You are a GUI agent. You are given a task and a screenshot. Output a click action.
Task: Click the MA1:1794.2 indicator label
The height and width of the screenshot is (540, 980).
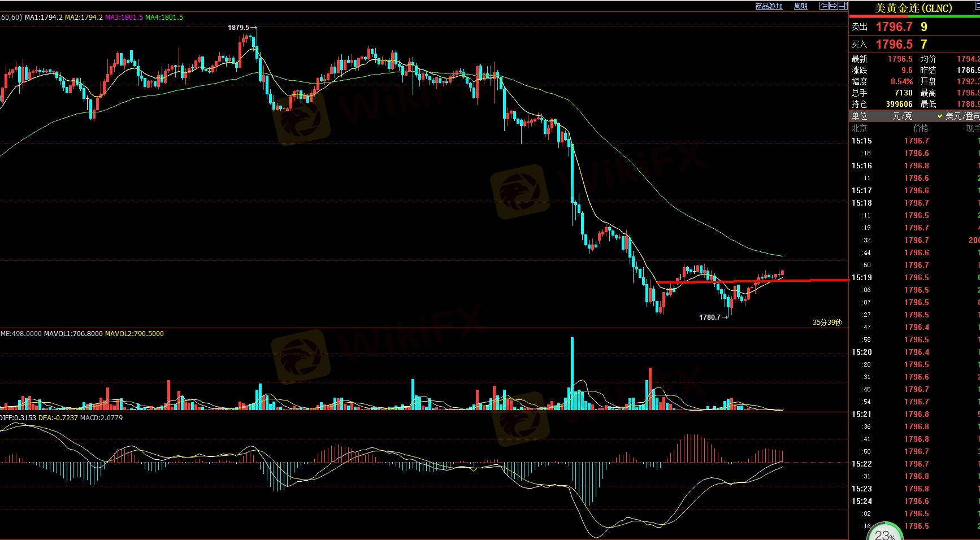[x=44, y=18]
